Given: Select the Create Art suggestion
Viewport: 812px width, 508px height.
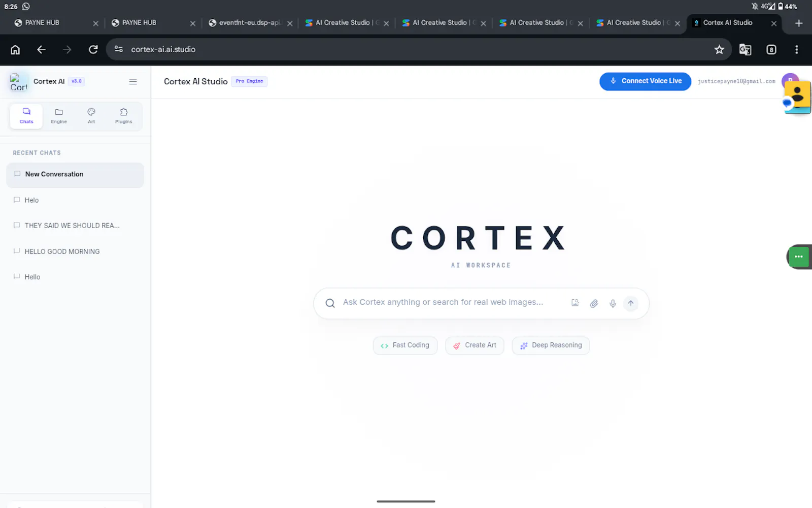Looking at the screenshot, I should pyautogui.click(x=475, y=345).
